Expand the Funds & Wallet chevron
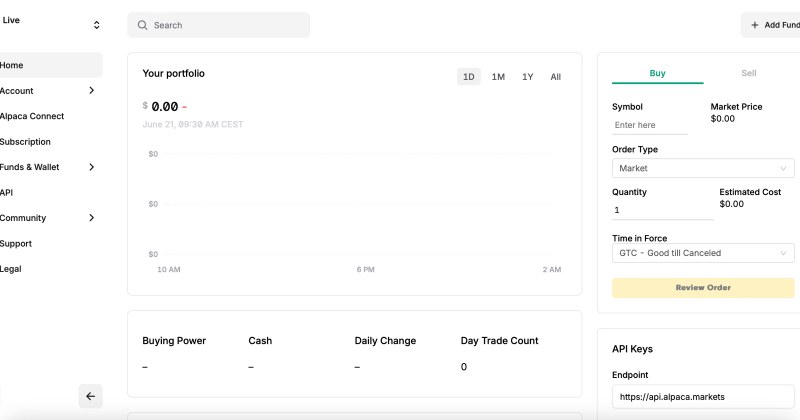Viewport: 800px width, 420px height. coord(91,167)
